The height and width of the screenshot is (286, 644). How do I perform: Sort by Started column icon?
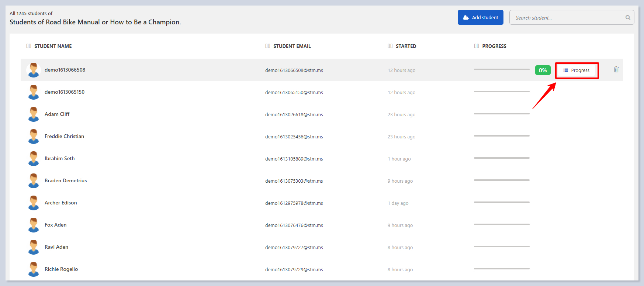390,46
